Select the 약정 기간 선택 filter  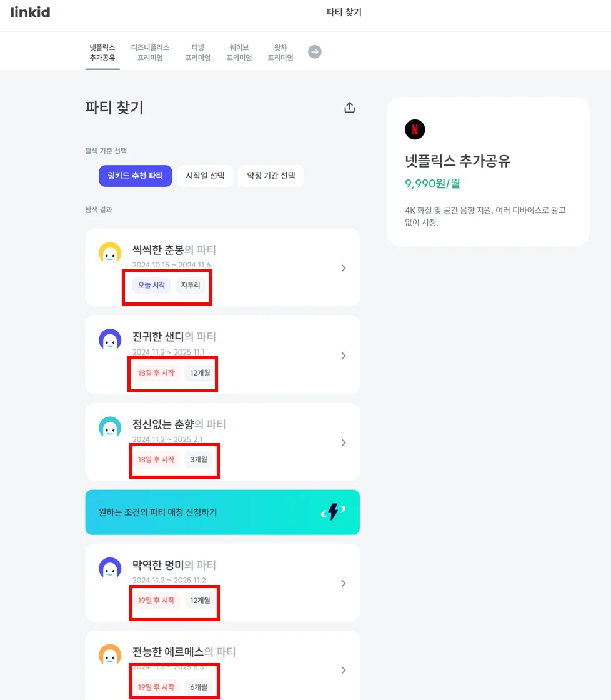[x=271, y=176]
